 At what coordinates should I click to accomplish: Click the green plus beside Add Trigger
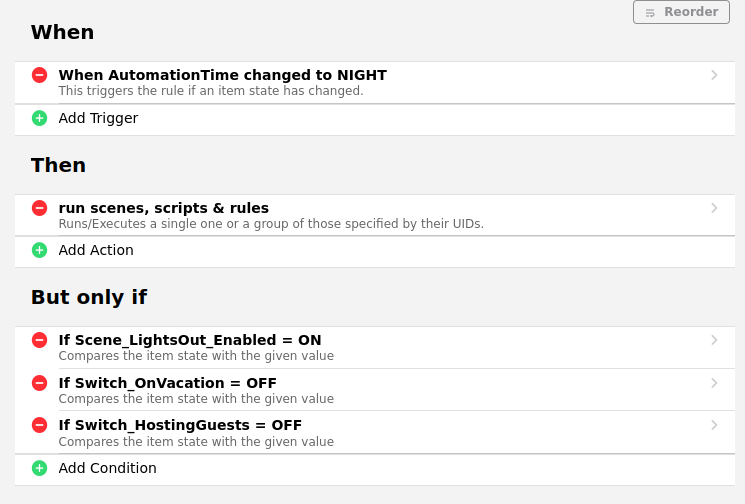pos(39,118)
